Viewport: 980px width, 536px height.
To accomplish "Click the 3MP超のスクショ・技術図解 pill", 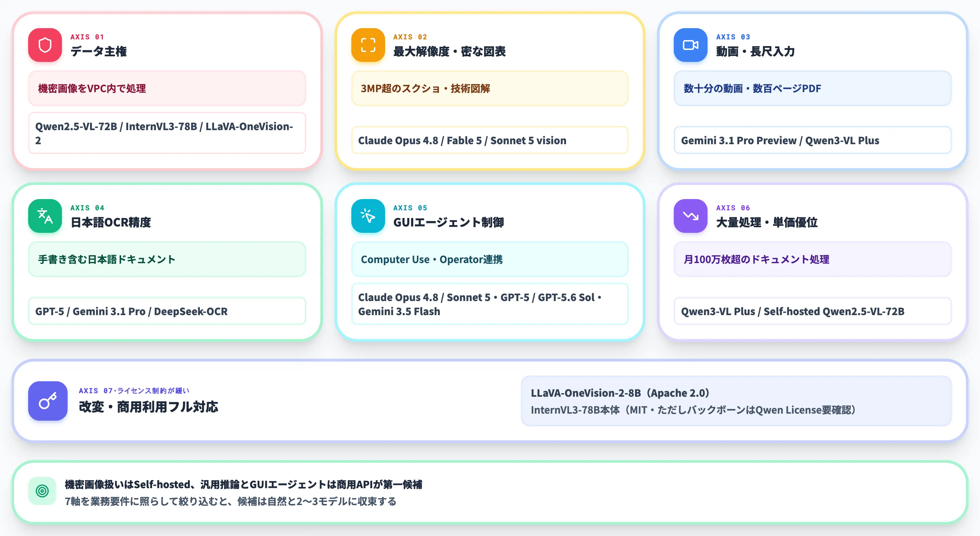I will 490,89.
